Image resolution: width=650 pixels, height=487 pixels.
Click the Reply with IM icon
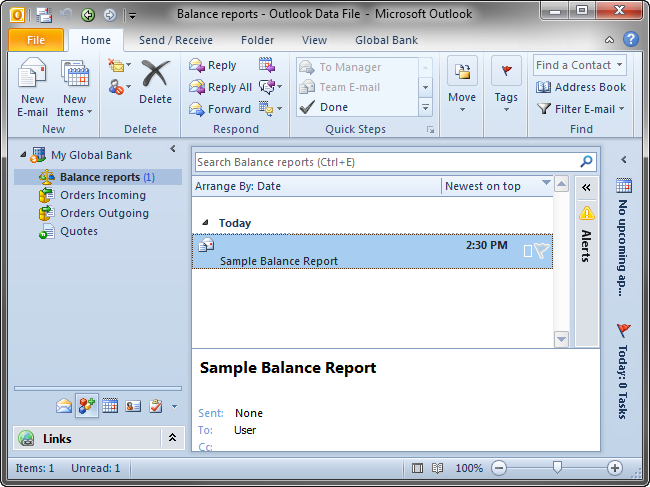[267, 87]
